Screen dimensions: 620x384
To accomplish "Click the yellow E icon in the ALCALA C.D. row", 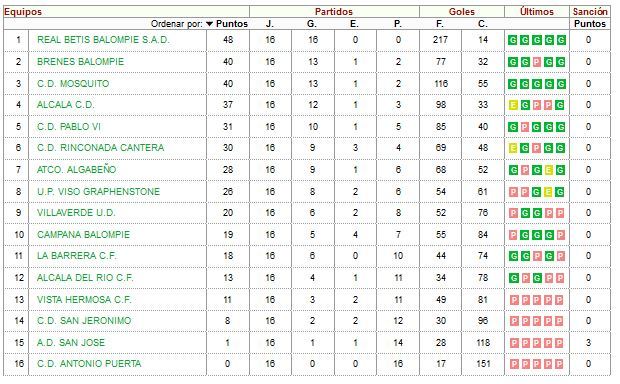I will (x=513, y=105).
